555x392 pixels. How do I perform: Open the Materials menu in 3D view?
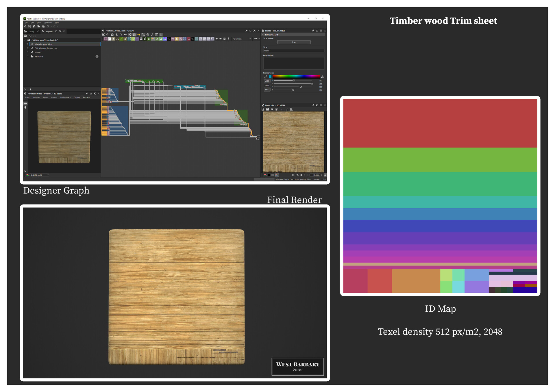pyautogui.click(x=36, y=98)
